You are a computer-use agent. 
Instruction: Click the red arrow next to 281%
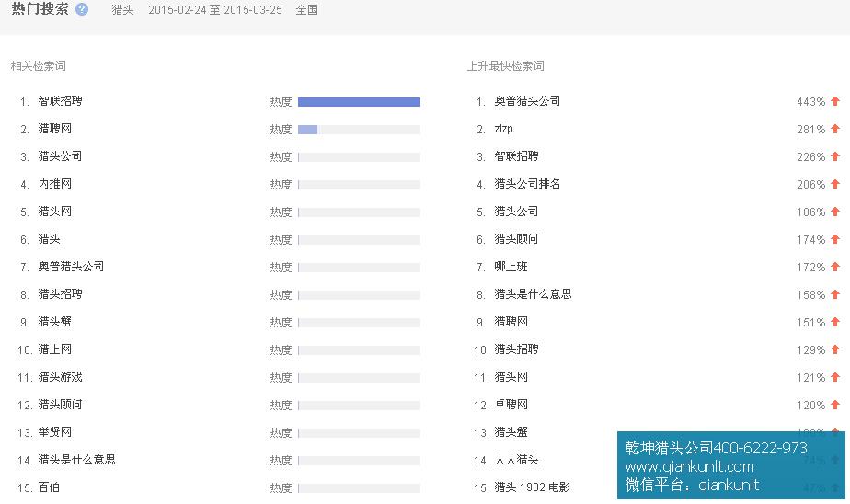[x=835, y=130]
